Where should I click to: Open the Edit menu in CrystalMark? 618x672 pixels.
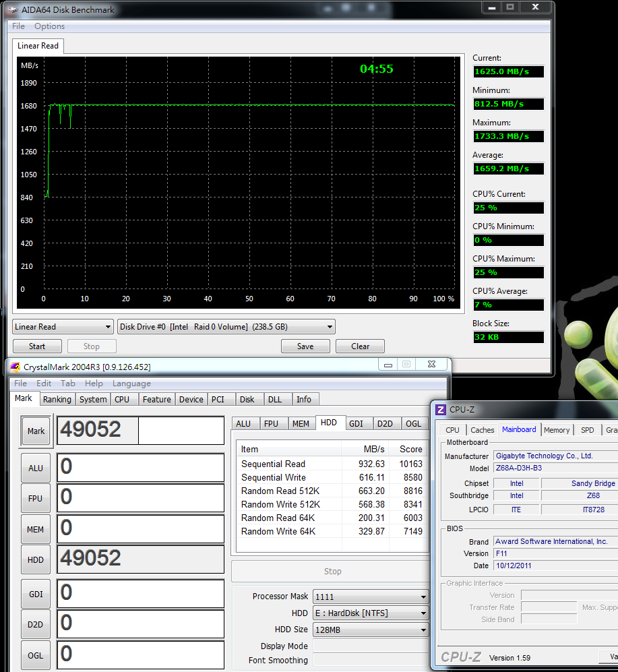click(44, 383)
